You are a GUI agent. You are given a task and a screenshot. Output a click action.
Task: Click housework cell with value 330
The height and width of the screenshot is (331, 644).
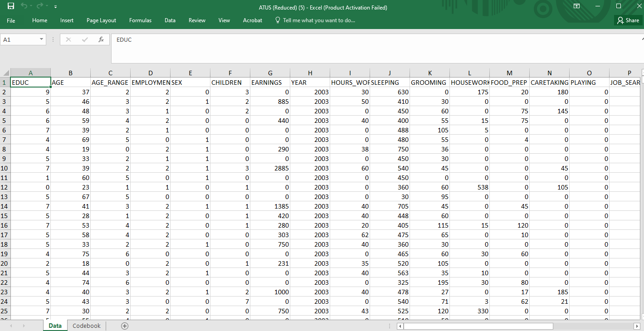click(469, 311)
